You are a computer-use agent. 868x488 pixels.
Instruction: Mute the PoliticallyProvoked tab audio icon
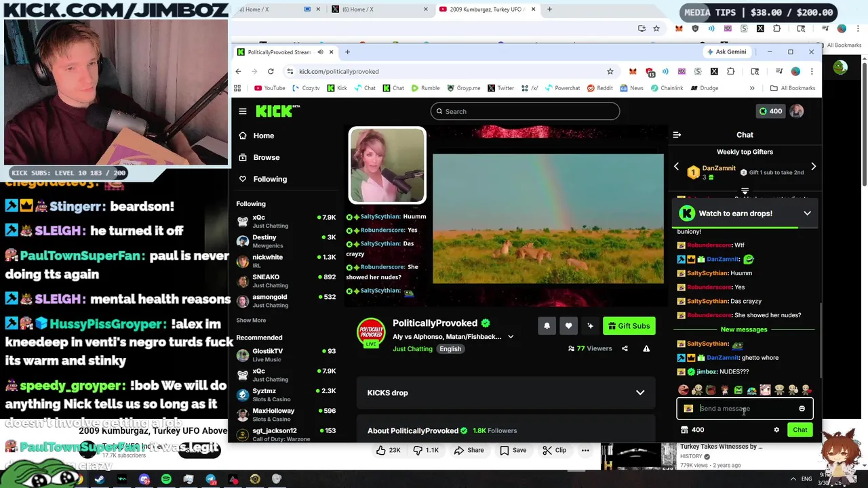[x=320, y=52]
